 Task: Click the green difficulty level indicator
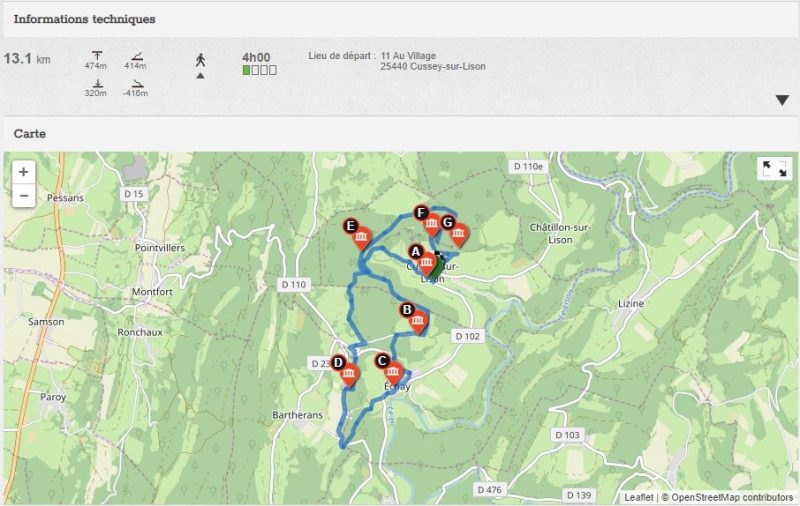[x=246, y=71]
